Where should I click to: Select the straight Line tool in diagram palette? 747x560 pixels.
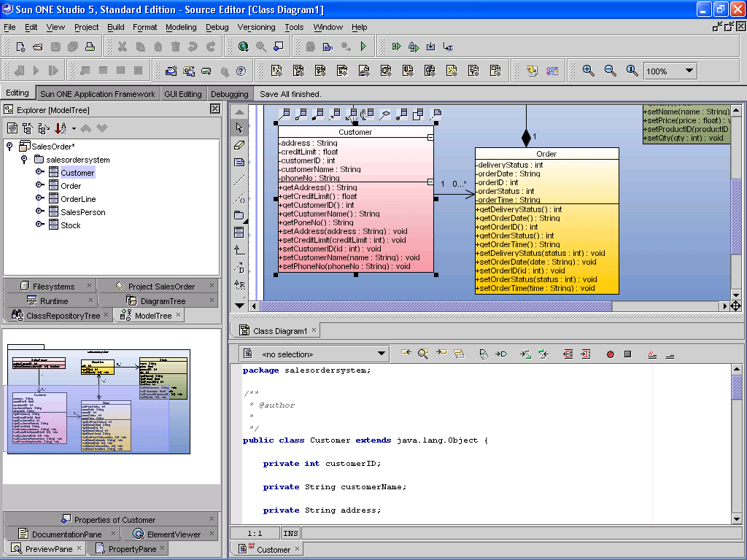pos(239,180)
